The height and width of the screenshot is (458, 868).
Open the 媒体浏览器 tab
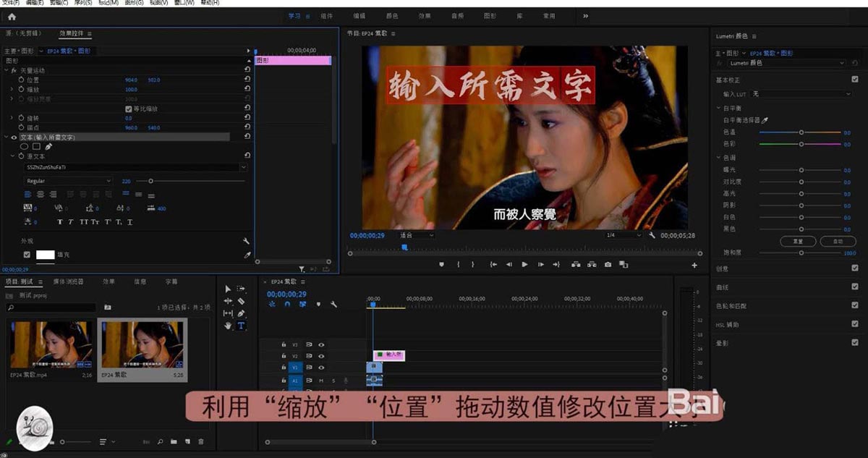(x=68, y=281)
